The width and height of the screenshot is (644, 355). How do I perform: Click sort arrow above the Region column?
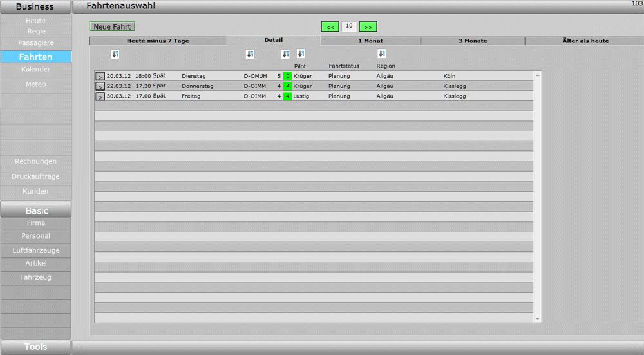pos(381,54)
